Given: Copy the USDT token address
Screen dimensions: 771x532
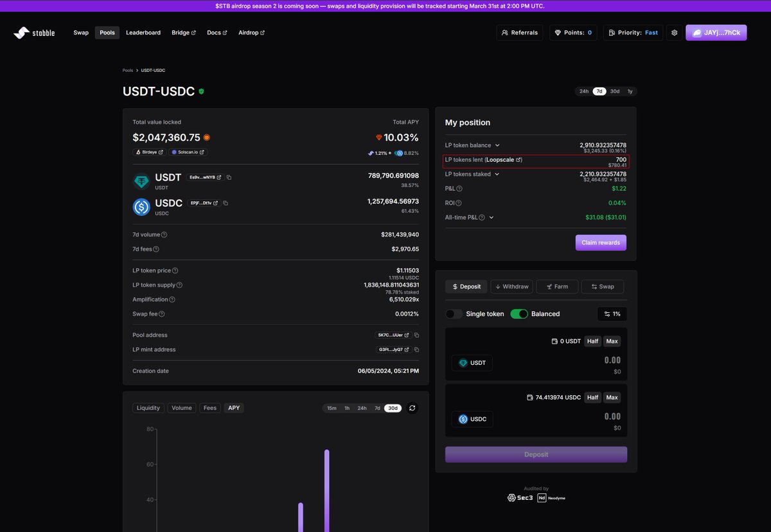Looking at the screenshot, I should [x=229, y=177].
